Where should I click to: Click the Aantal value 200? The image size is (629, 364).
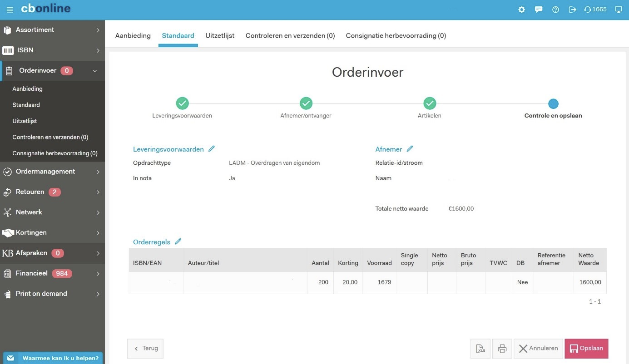[323, 282]
